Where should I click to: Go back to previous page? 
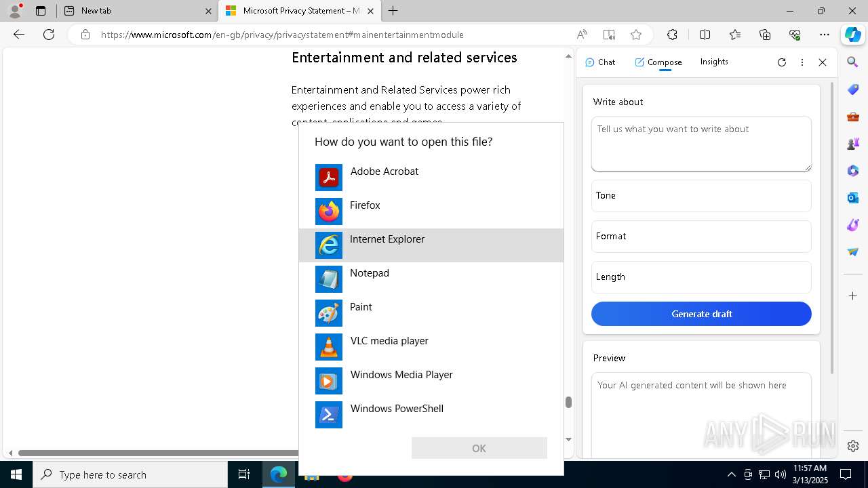point(19,35)
